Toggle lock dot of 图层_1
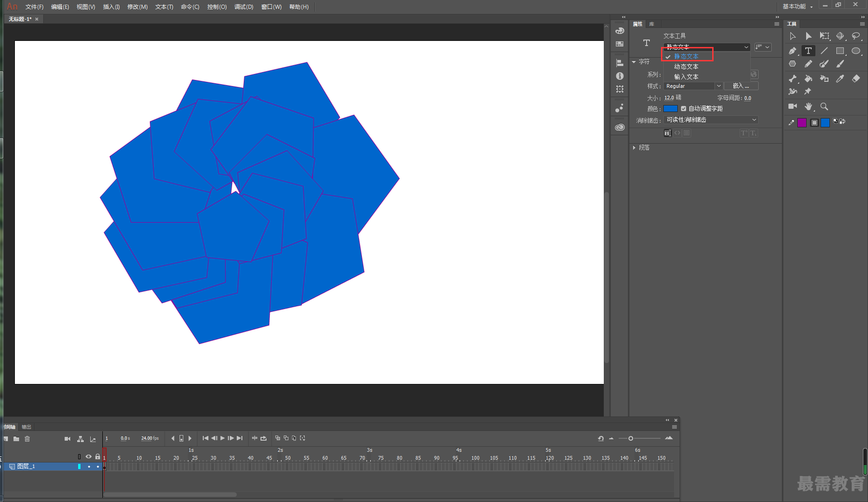 point(98,467)
